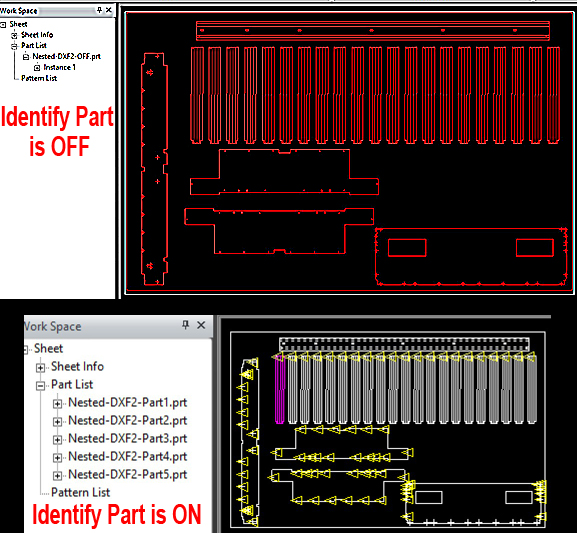Expand Nested-DXF2-Part5.prt node
The height and width of the screenshot is (533, 577).
[x=57, y=476]
